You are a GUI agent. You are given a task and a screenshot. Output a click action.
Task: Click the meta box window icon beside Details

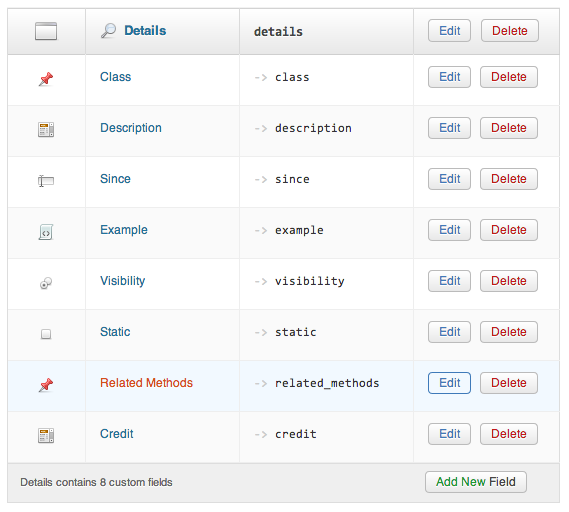click(x=46, y=31)
